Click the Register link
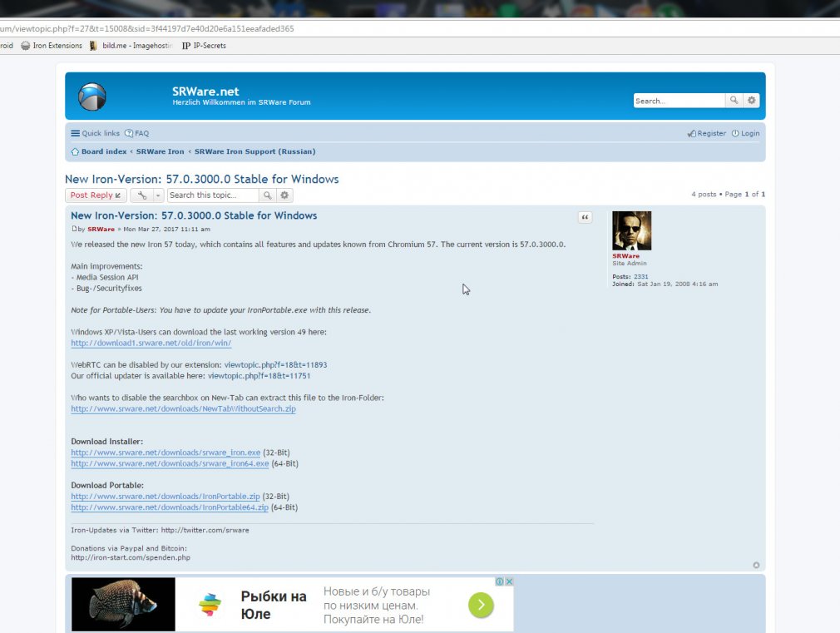This screenshot has height=633, width=840. tap(707, 133)
